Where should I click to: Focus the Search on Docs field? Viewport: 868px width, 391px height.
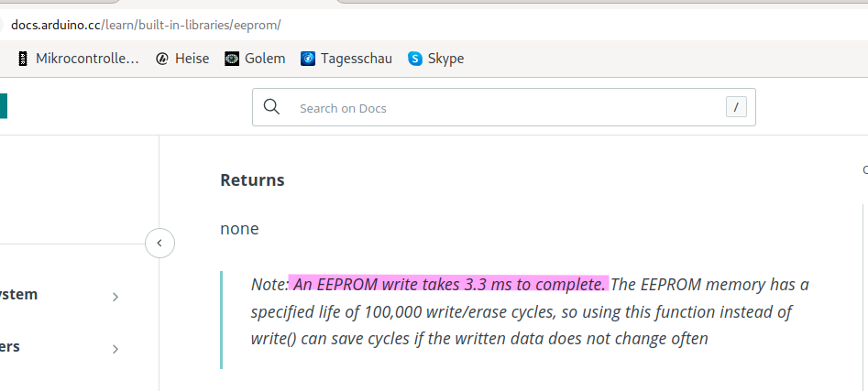(504, 107)
